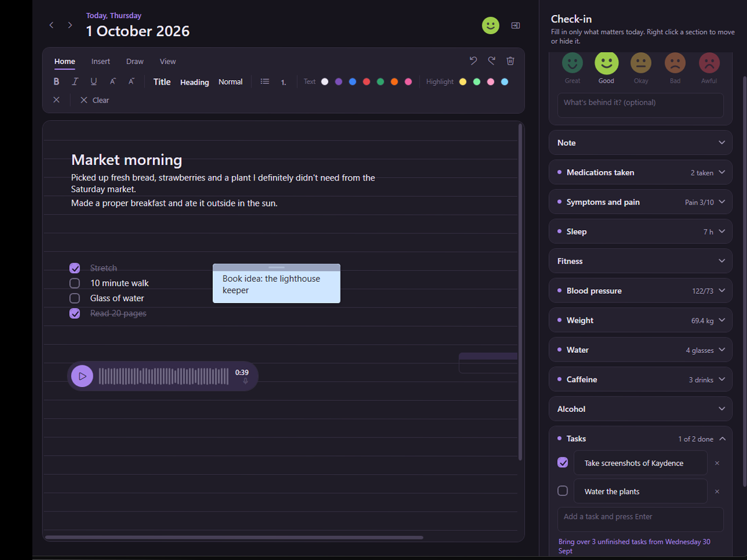
Task: Insert a numbered list
Action: (283, 82)
